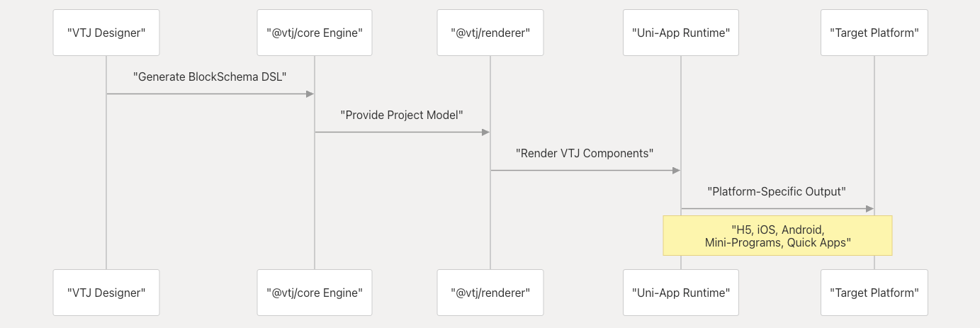Click arrowhead pointing to Target Platform lifeline
This screenshot has width=980, height=328.
click(869, 208)
